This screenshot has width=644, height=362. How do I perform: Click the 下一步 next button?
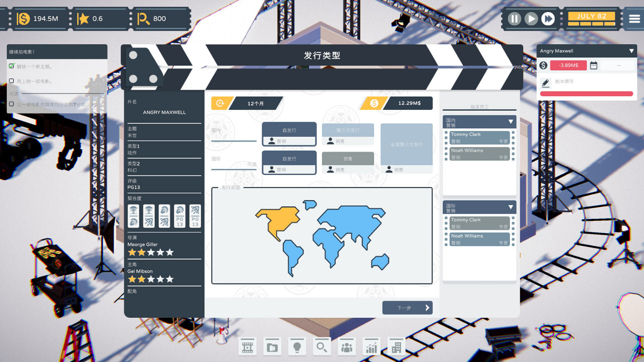[407, 308]
